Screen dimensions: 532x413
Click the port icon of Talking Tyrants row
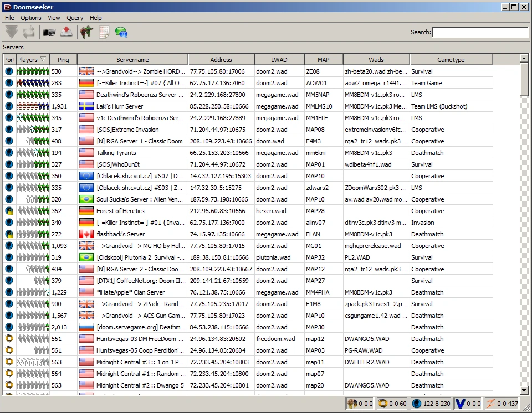point(9,153)
